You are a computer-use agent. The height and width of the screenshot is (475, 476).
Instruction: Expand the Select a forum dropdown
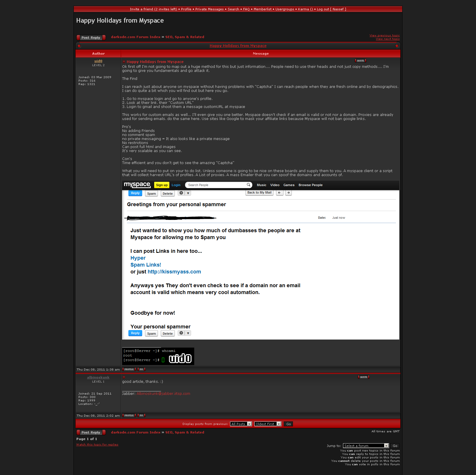[366, 446]
